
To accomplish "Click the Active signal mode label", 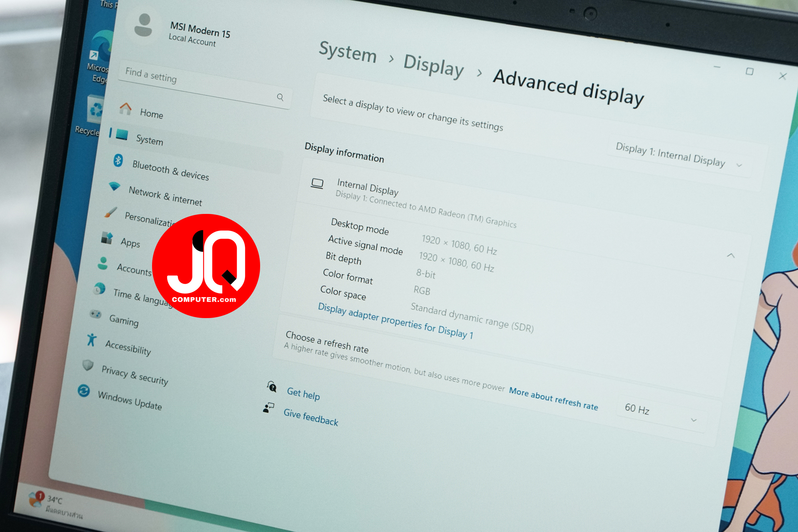I will coord(365,245).
